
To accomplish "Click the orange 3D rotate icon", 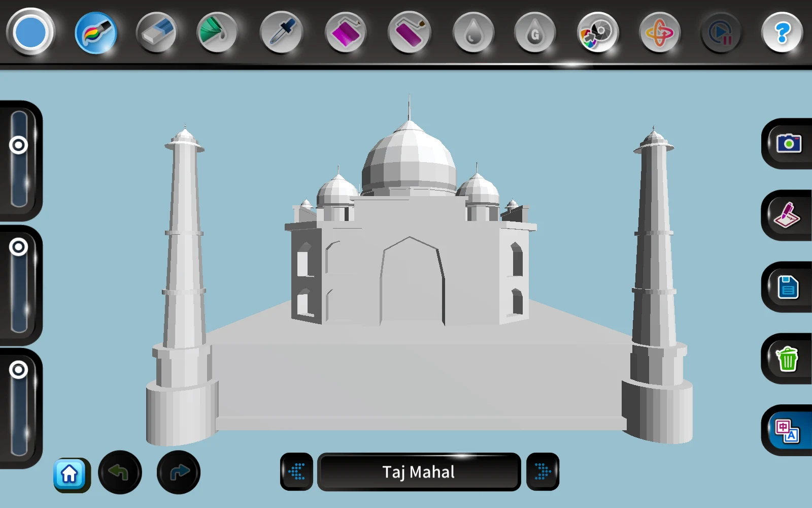I will pyautogui.click(x=660, y=34).
